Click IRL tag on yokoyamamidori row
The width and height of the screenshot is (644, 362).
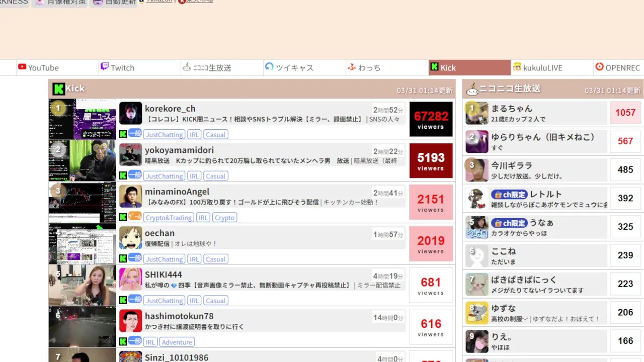194,176
